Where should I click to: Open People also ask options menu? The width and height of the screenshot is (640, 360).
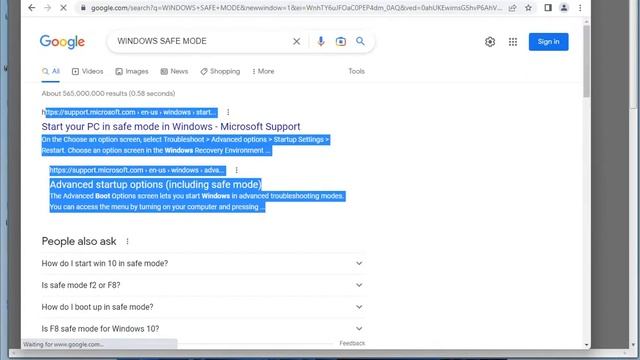coord(127,242)
